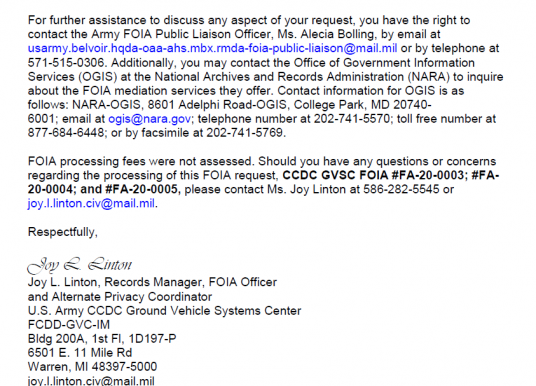Viewport: 536px width, 386px height.
Task: Click the phone number 571-515-0306
Action: point(66,63)
